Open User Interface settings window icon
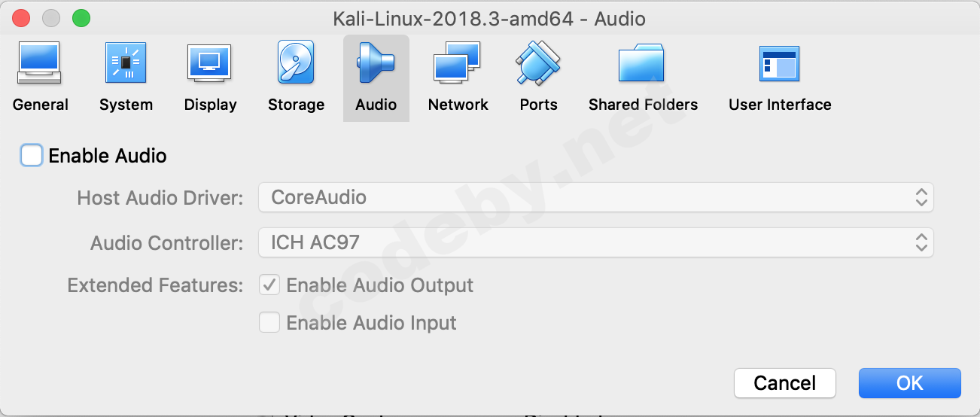Screen dimensions: 980x417 [779, 64]
